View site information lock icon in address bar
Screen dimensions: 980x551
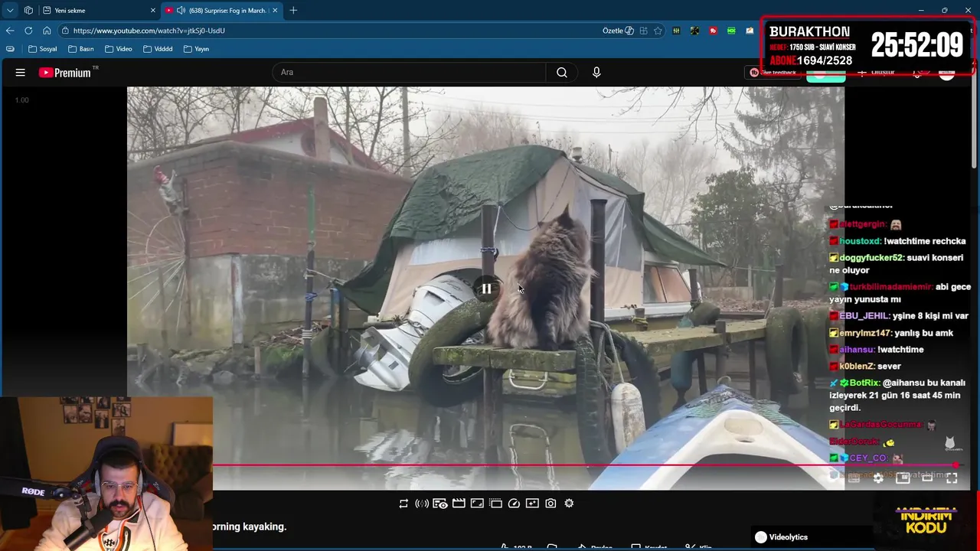tap(66, 31)
